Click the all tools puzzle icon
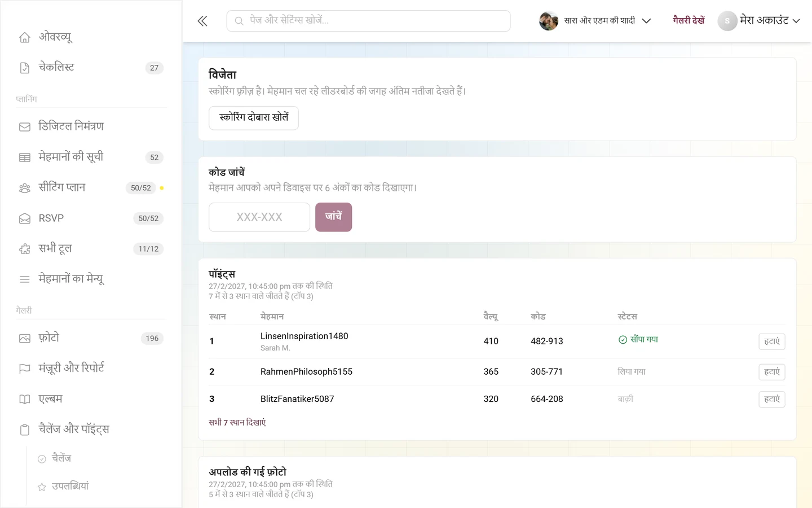This screenshot has height=508, width=812. click(x=25, y=249)
